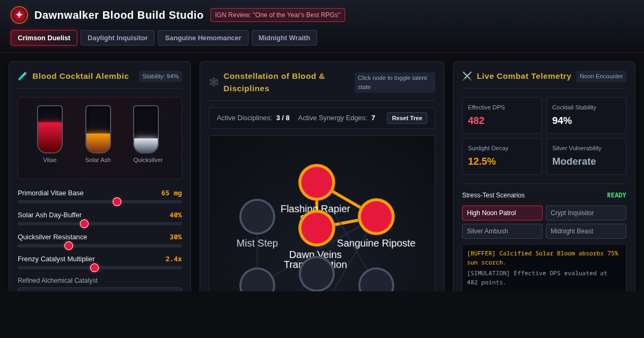The image size is (644, 338).
Task: Click the Sunlight Decay 12.5% card
Action: [502, 157]
